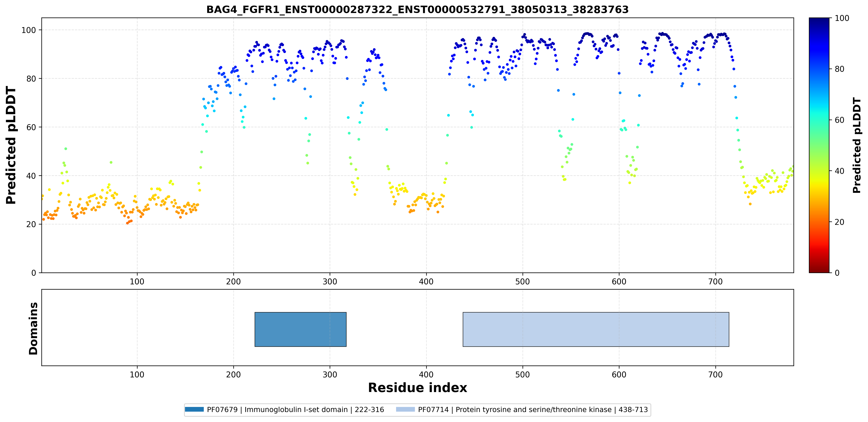868x422 pixels.
Task: Click the PF07679 legend color swatch
Action: click(x=194, y=409)
